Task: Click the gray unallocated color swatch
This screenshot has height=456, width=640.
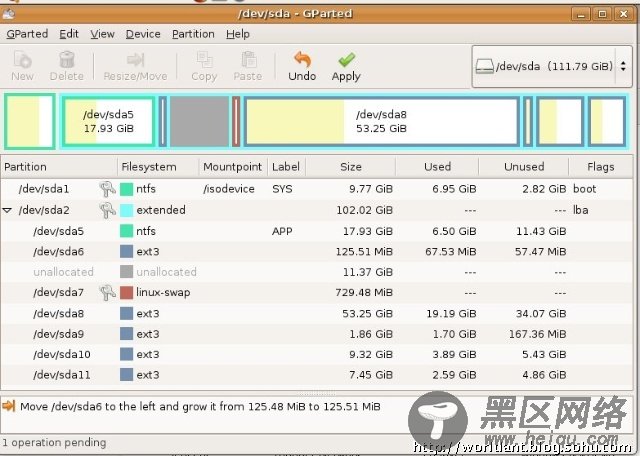Action: [127, 272]
